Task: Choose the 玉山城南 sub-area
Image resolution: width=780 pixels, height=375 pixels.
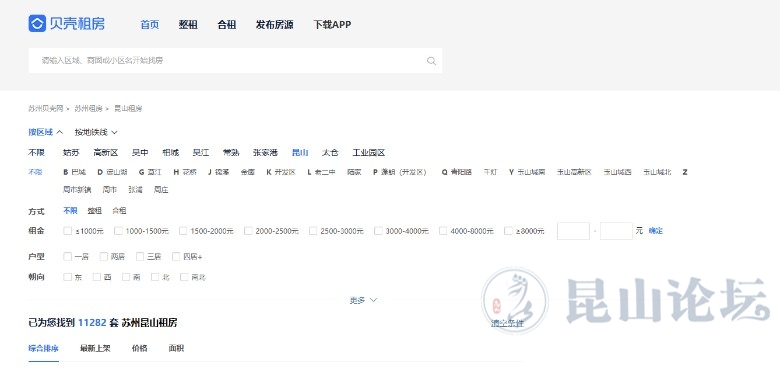Action: pyautogui.click(x=531, y=172)
